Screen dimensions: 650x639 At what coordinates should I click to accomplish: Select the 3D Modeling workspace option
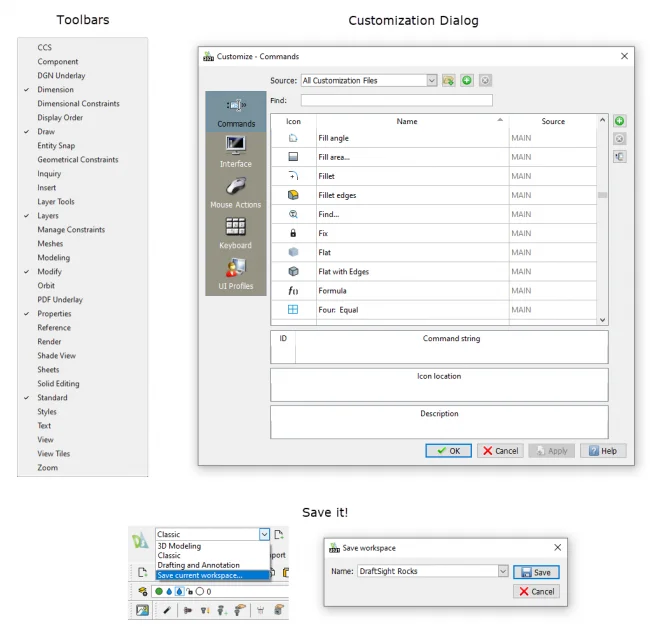(179, 546)
